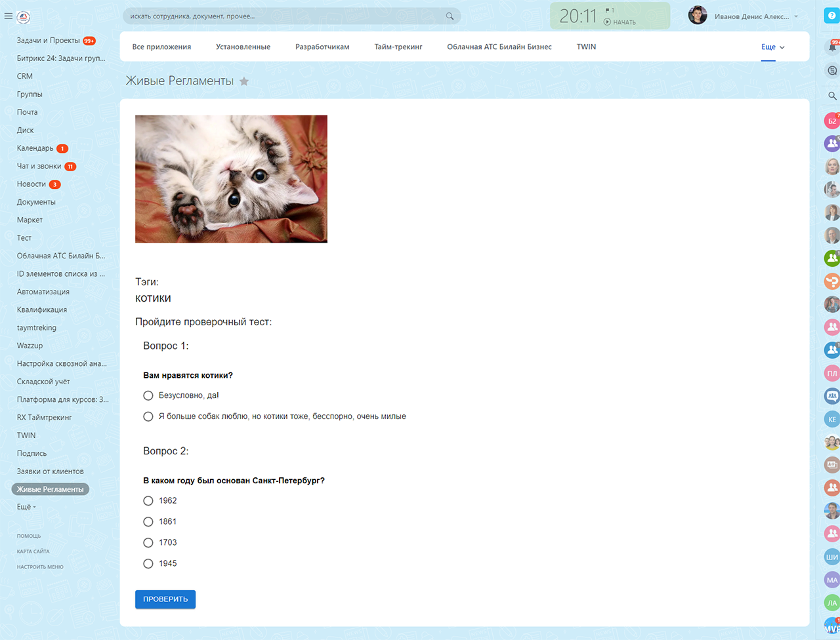Open Складской учёт in the left menu

[43, 382]
